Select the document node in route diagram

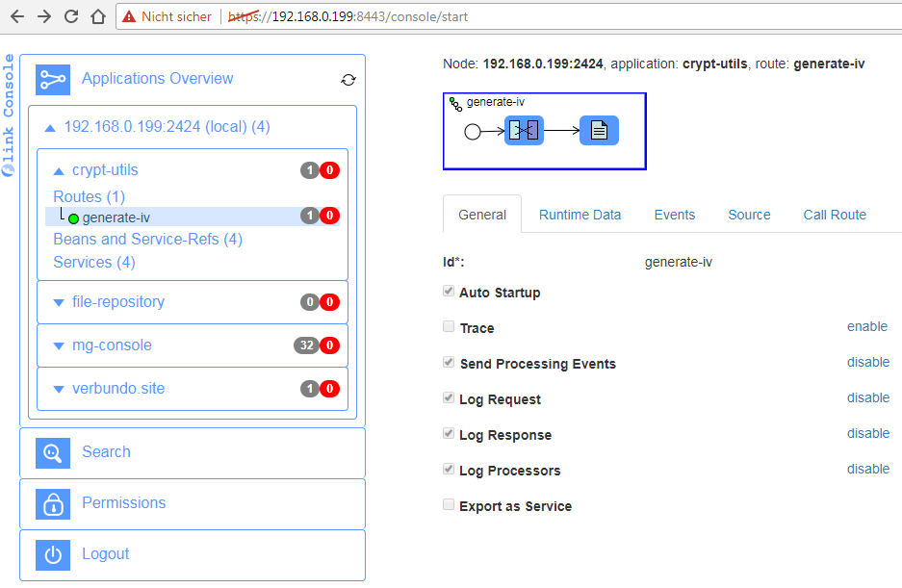click(x=599, y=131)
